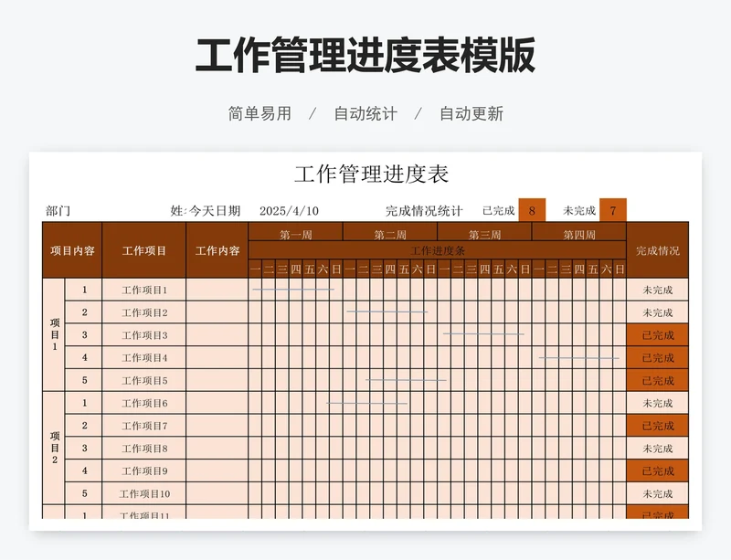
Task: Select the 工作内容 column header
Action: point(217,250)
